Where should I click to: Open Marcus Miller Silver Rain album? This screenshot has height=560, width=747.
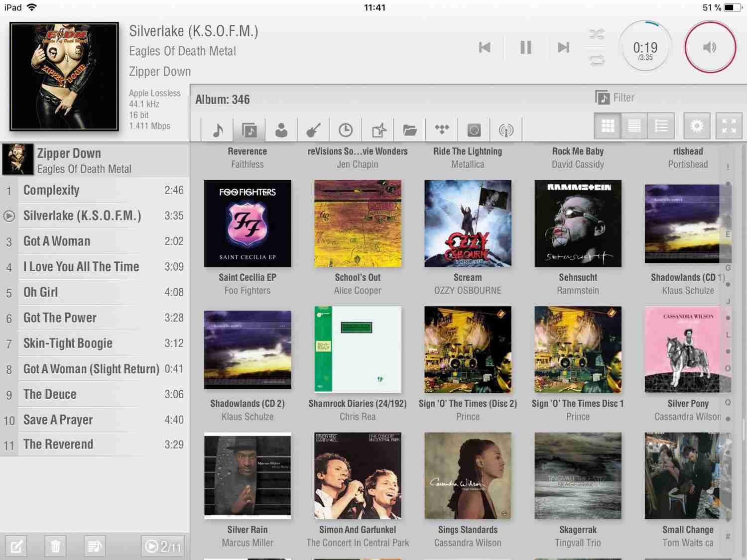coord(248,476)
